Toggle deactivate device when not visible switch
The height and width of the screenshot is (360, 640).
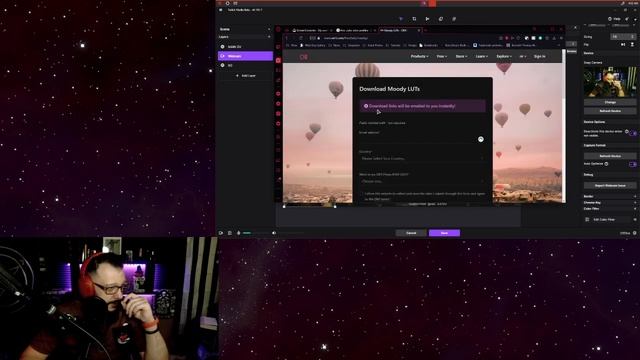point(632,133)
